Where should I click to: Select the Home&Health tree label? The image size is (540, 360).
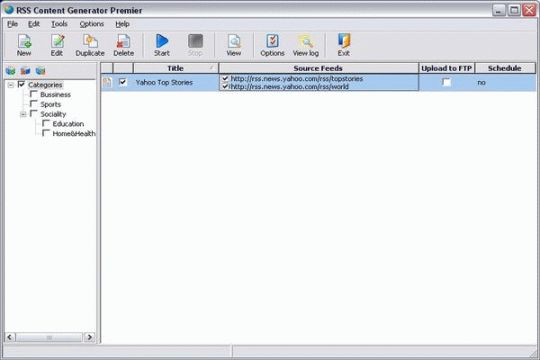(74, 133)
